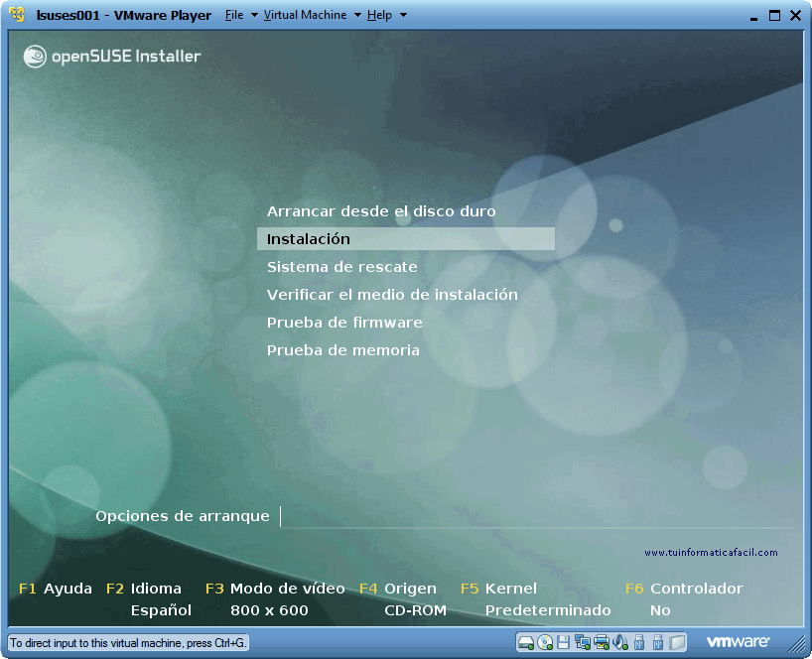The width and height of the screenshot is (812, 659).
Task: Close the VMware Player window
Action: click(795, 16)
